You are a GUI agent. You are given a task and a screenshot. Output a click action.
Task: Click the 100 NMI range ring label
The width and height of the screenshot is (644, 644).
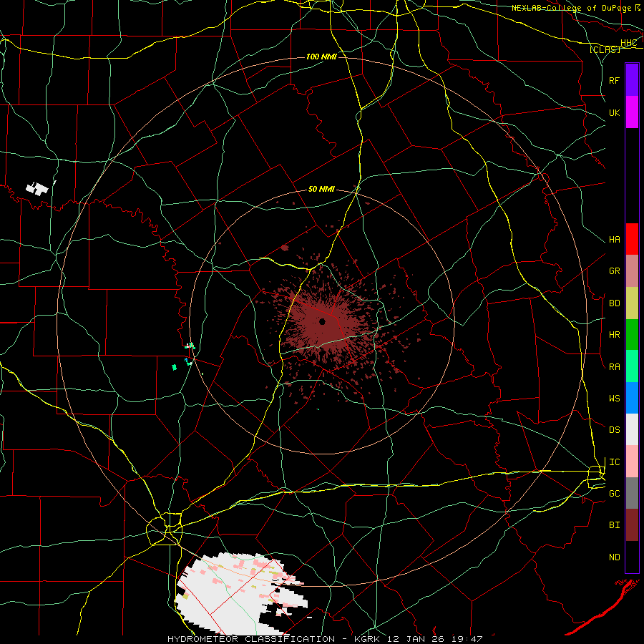coord(321,57)
